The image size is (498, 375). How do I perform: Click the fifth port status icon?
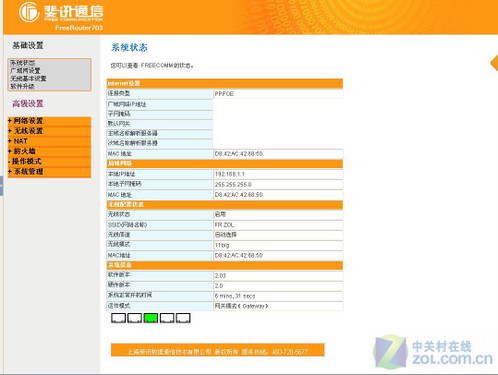183,318
